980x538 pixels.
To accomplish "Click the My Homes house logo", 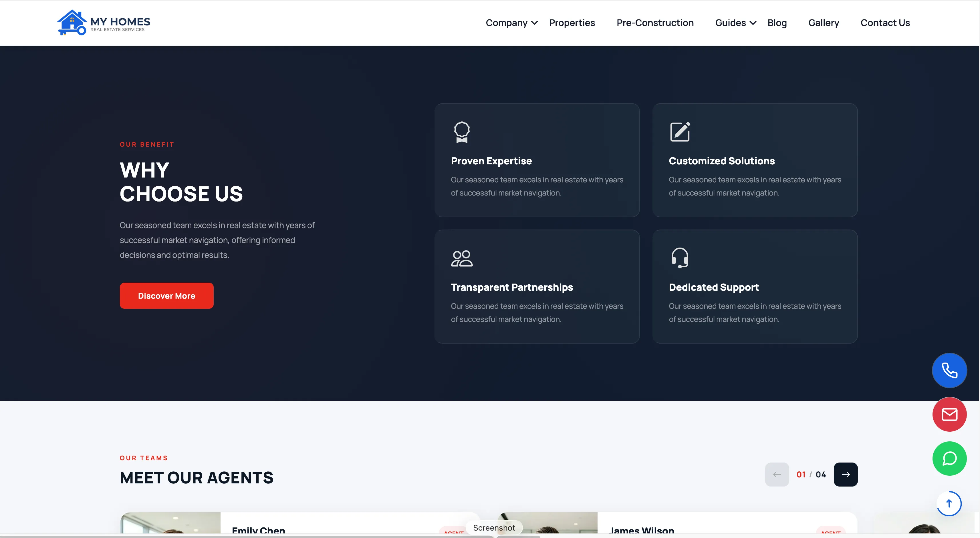I will [104, 22].
